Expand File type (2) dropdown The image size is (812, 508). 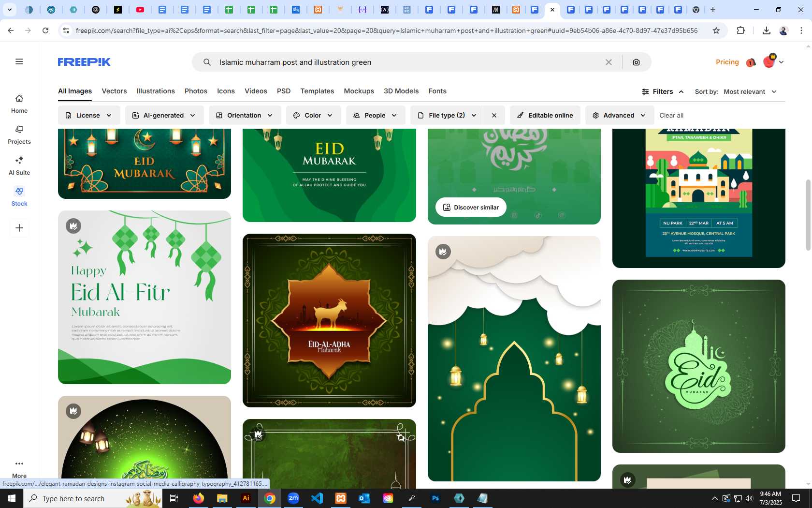click(447, 115)
